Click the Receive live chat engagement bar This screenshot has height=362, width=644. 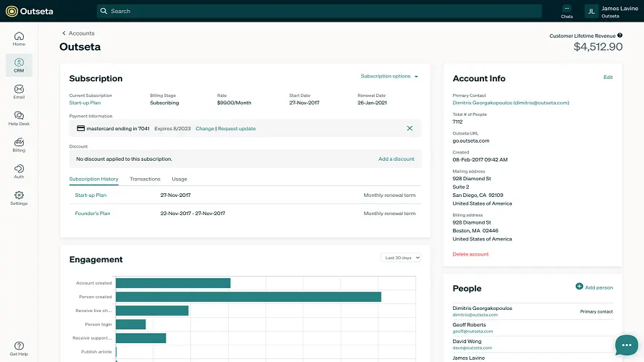point(152,311)
